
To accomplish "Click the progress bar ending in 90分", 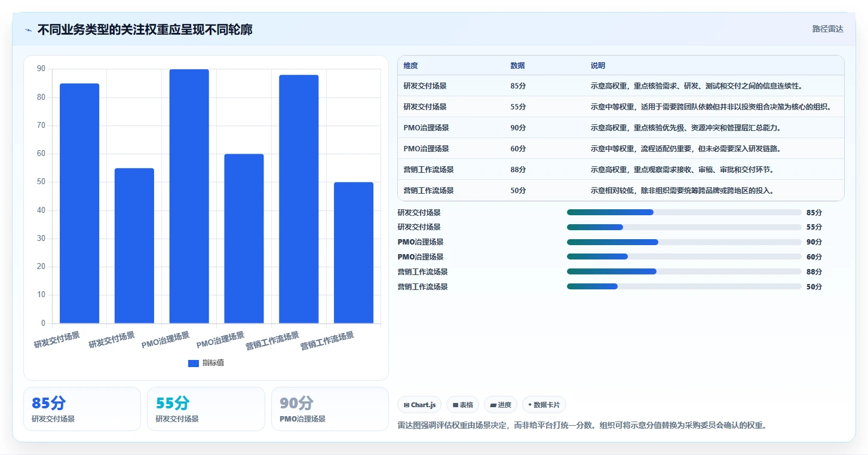I will click(x=684, y=242).
